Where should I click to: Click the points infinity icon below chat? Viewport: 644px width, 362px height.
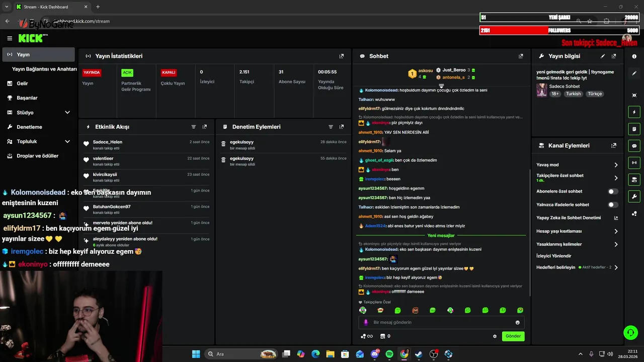[x=367, y=336]
